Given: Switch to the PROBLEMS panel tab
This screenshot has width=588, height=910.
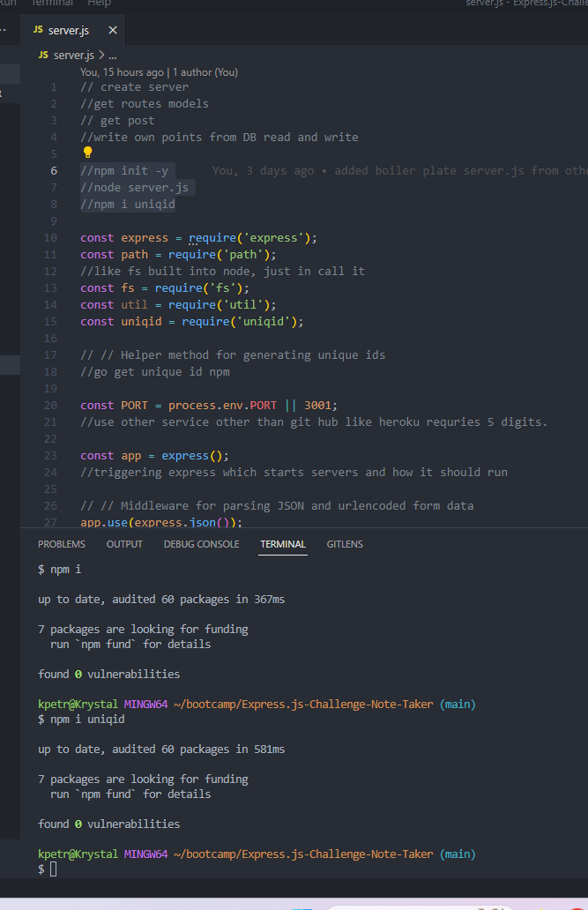Looking at the screenshot, I should [62, 544].
